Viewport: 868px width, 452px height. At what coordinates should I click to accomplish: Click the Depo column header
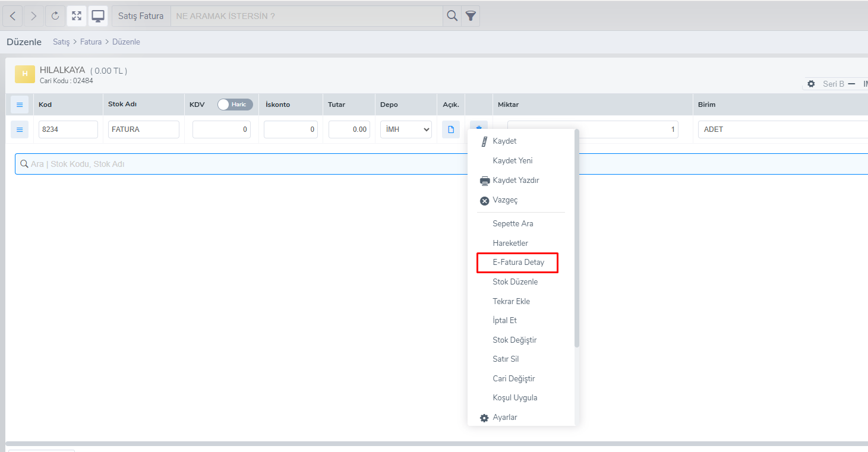click(x=389, y=105)
